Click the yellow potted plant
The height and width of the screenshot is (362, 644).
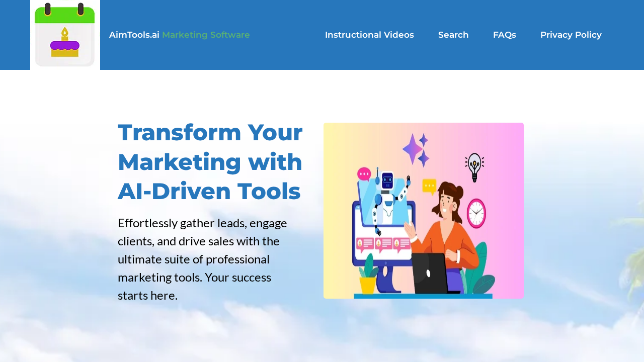(x=368, y=282)
